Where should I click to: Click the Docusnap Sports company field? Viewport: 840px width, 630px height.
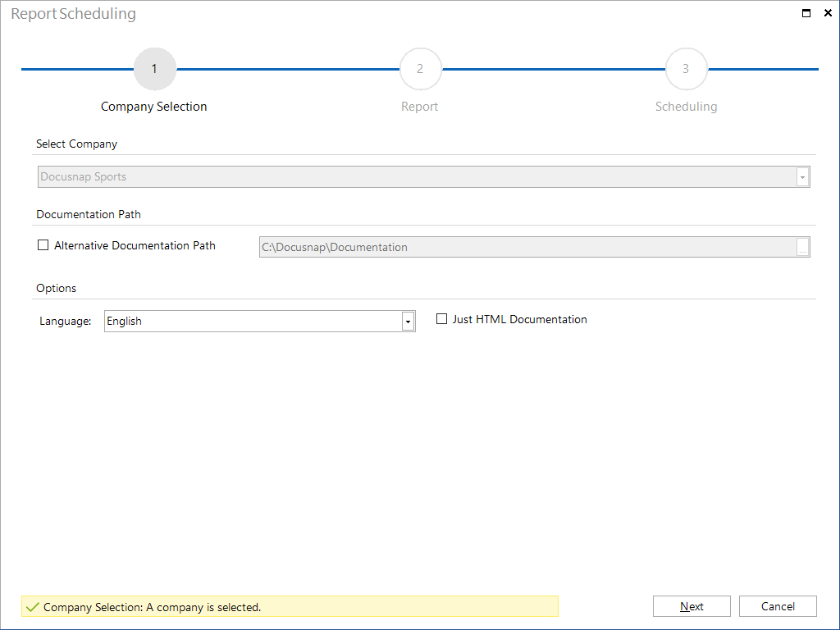pyautogui.click(x=424, y=177)
